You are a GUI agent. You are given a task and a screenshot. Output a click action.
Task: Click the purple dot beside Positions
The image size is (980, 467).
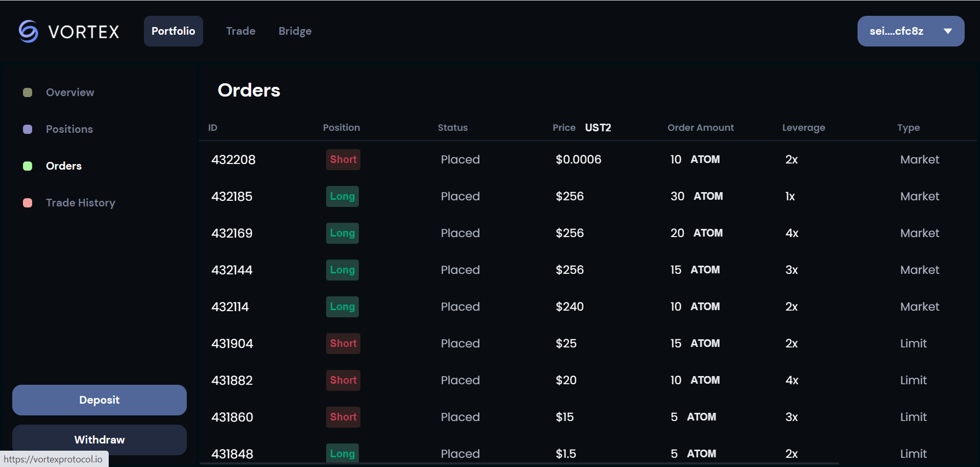pyautogui.click(x=28, y=129)
